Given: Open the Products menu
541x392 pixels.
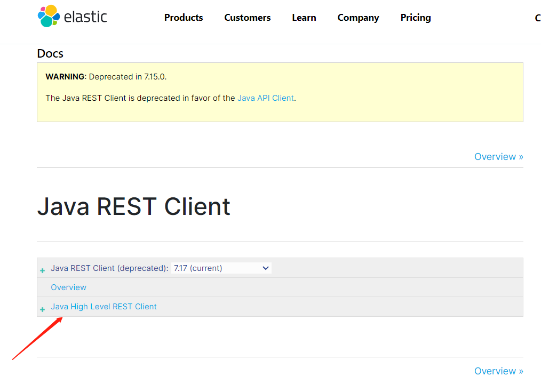Looking at the screenshot, I should pyautogui.click(x=184, y=18).
